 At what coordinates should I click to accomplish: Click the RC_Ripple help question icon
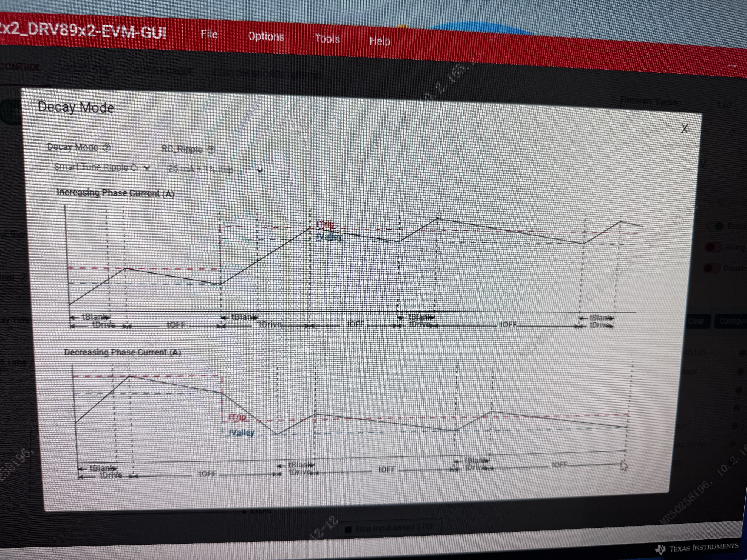tap(211, 150)
